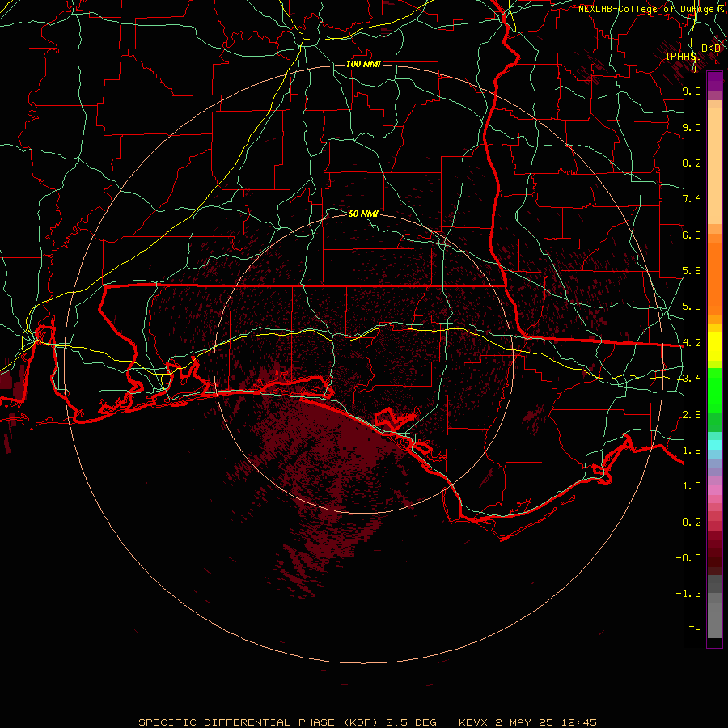Click the 5.0 scale value
The image size is (728, 728).
pyautogui.click(x=692, y=307)
